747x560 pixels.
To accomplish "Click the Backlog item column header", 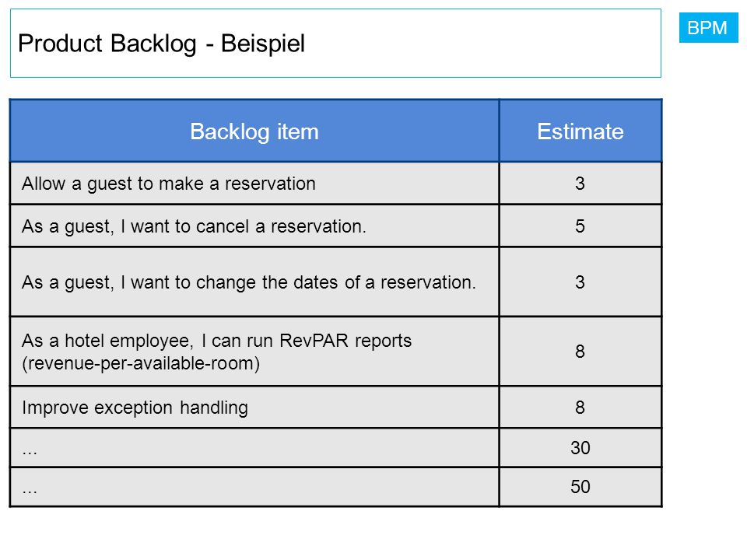I will pos(254,131).
